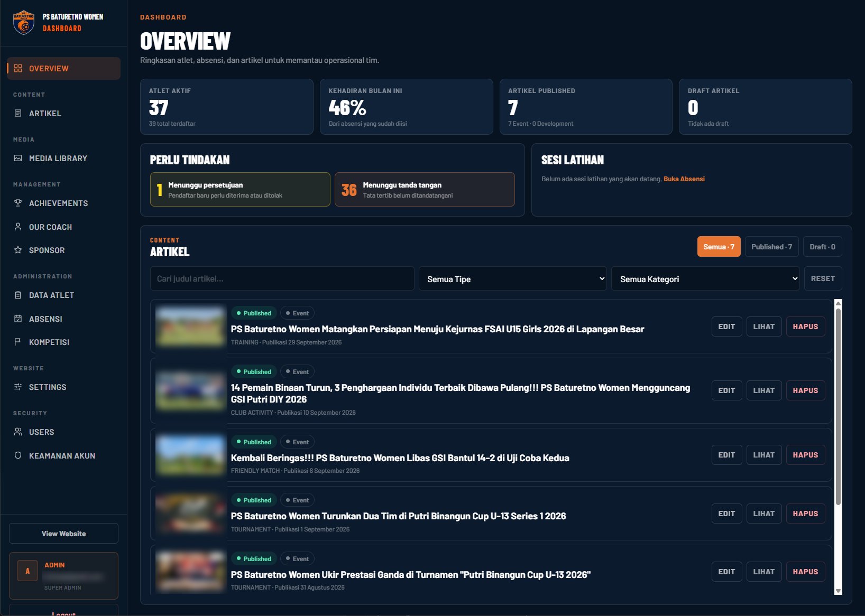Click the Achievements trophy icon
The image size is (865, 616).
18,203
